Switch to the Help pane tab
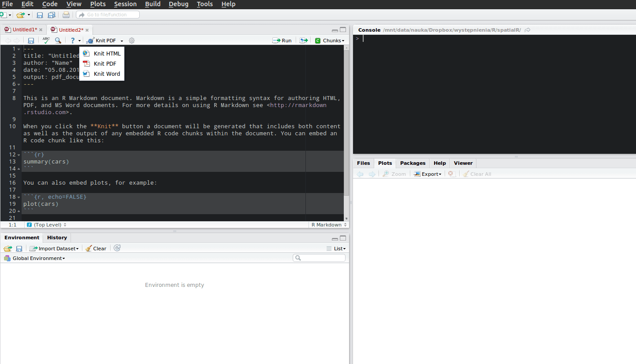The width and height of the screenshot is (636, 364). [x=440, y=163]
